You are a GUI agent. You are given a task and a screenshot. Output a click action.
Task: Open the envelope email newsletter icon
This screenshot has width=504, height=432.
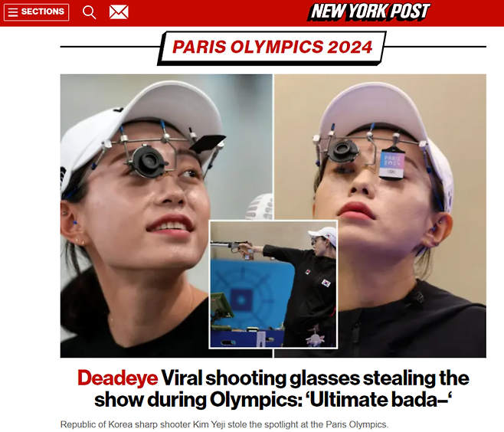pos(119,12)
